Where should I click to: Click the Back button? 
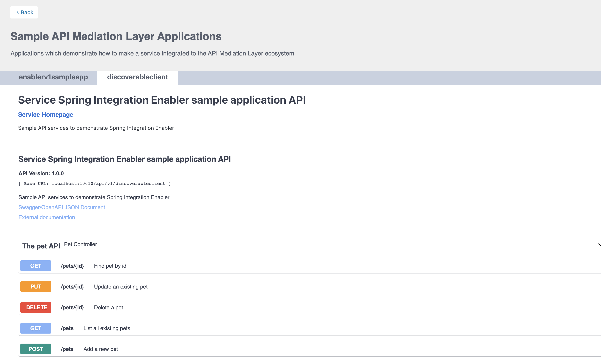coord(24,12)
